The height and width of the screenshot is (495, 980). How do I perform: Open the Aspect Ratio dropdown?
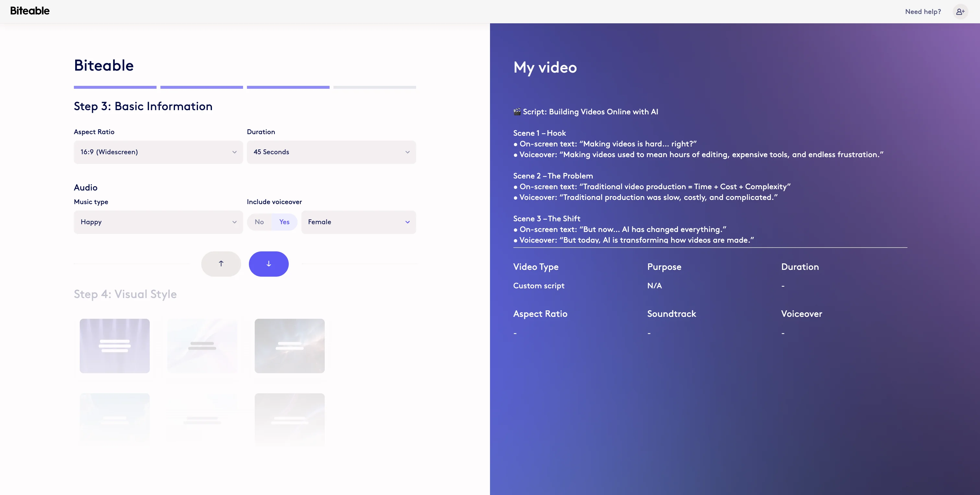158,152
